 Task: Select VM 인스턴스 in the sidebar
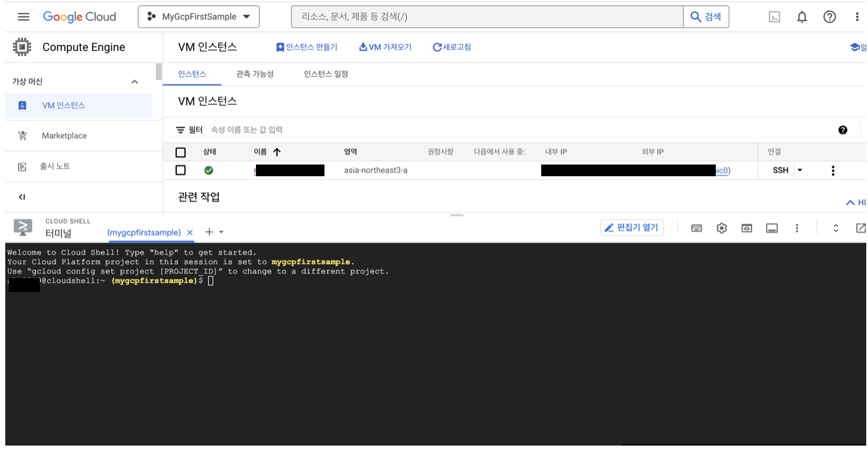coord(78,105)
